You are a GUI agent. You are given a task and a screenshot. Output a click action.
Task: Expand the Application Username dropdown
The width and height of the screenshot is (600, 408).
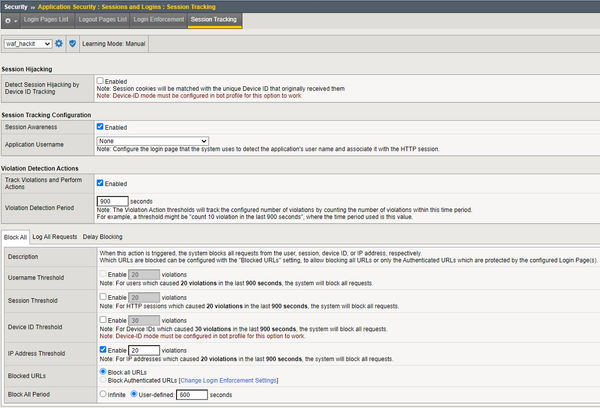152,141
